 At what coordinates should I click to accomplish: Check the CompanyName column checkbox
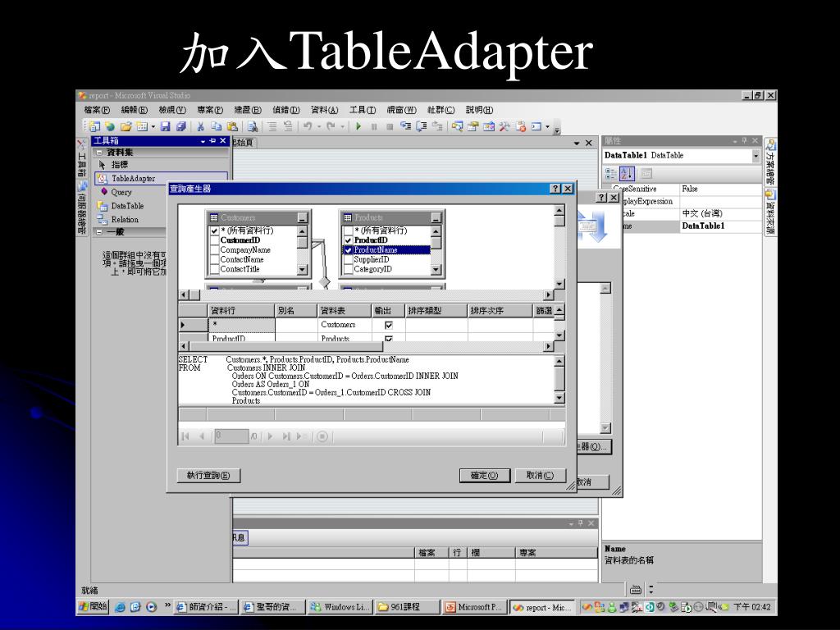(x=214, y=250)
